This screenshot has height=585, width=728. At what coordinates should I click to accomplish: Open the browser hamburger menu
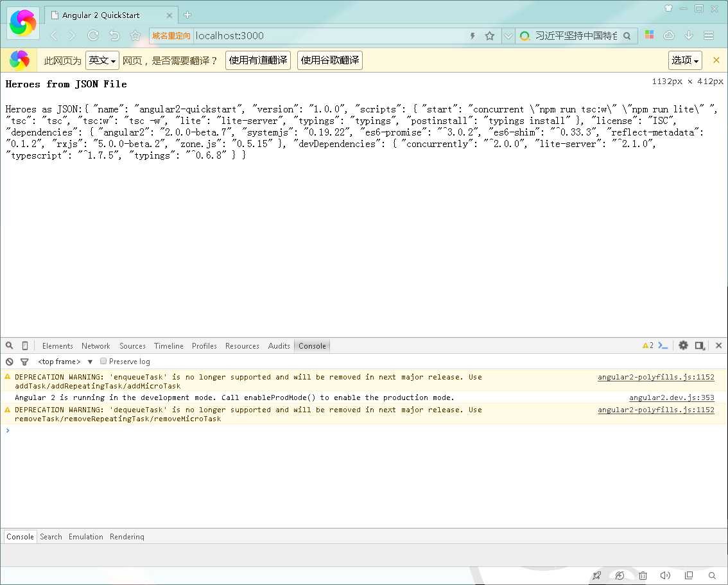click(709, 35)
